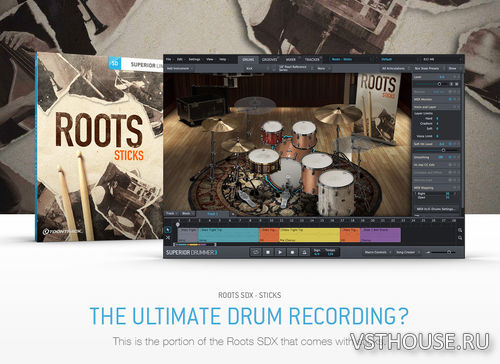Toggle the Soft Hit Level power switch
The height and width of the screenshot is (364, 500).
[x=450, y=144]
